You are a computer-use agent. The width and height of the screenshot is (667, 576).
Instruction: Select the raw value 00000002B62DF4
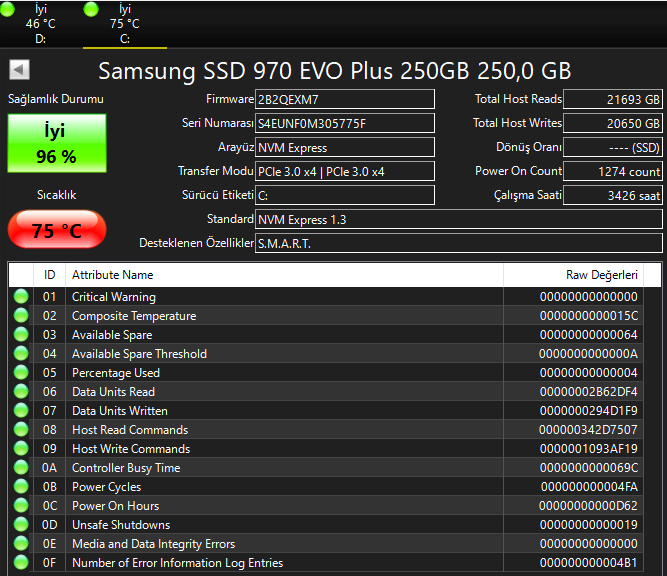(589, 392)
